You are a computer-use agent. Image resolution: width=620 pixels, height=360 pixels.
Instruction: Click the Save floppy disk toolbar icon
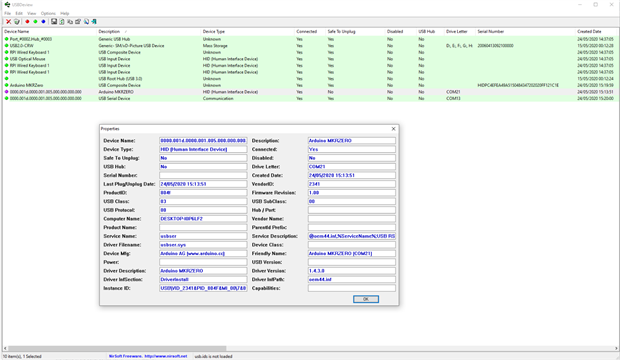point(54,22)
